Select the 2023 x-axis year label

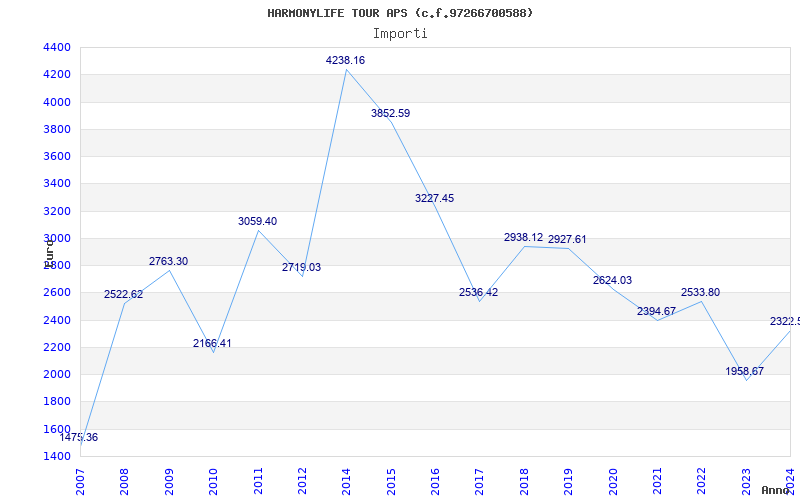point(746,481)
